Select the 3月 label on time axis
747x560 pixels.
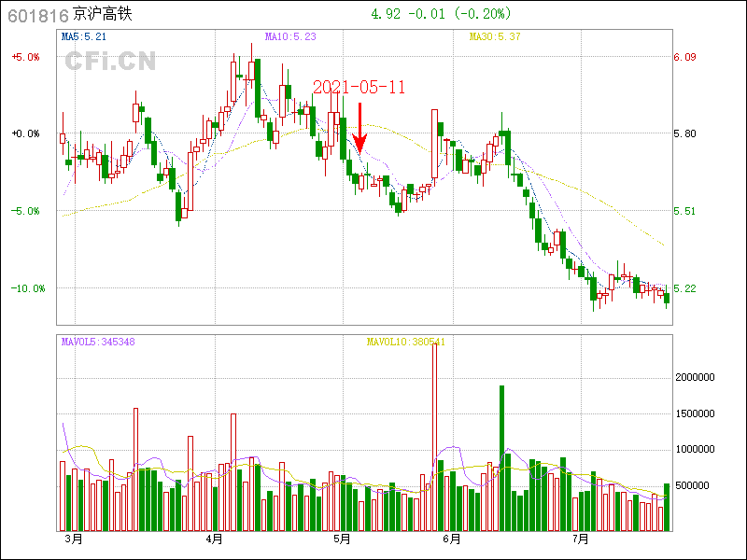73,539
